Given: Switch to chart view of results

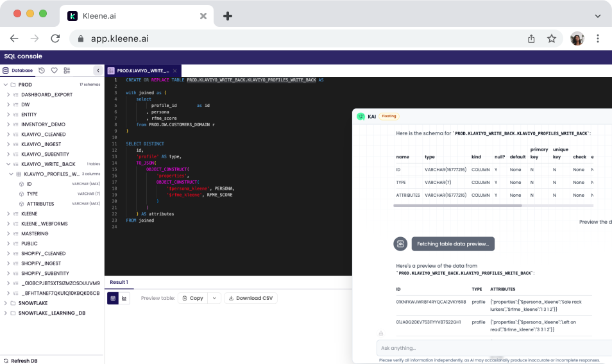Looking at the screenshot, I should pos(124,298).
